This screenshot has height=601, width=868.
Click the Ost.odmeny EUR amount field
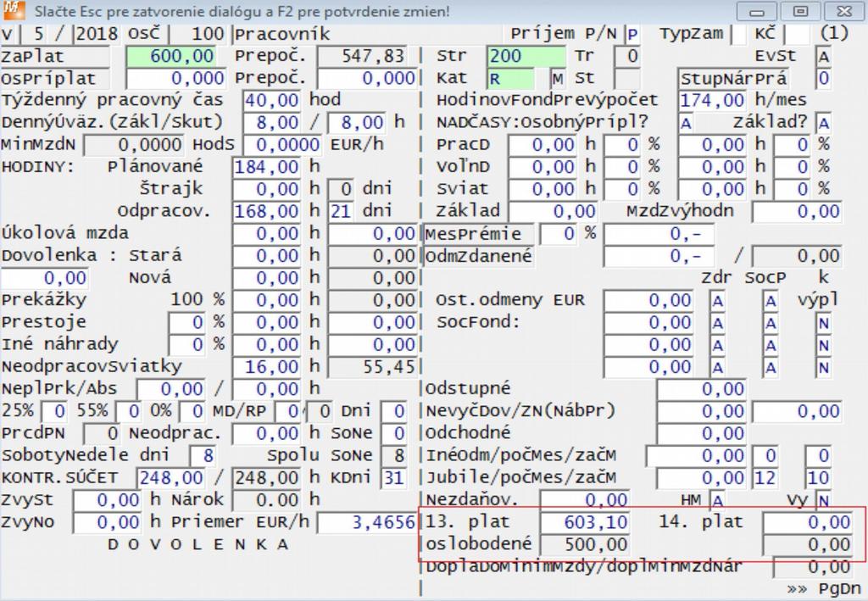(x=648, y=300)
